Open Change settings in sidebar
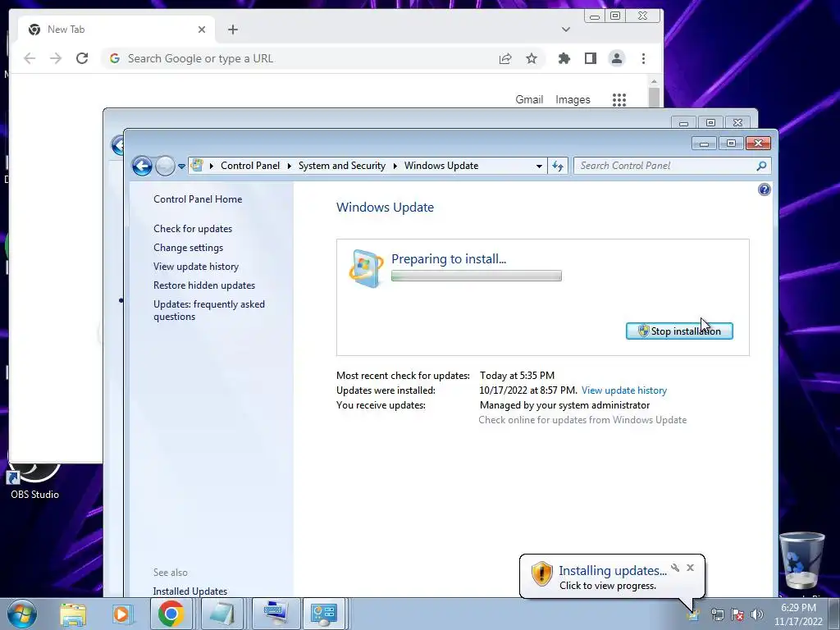840x630 pixels. tap(188, 248)
